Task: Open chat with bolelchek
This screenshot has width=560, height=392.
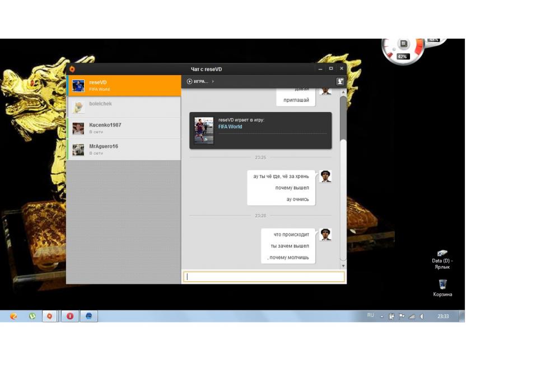Action: pyautogui.click(x=124, y=107)
